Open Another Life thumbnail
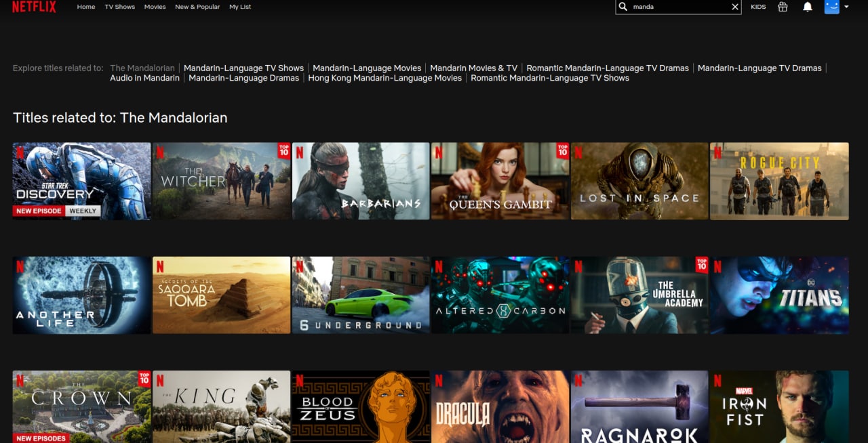Screen dimensions: 868x443 click(x=82, y=295)
